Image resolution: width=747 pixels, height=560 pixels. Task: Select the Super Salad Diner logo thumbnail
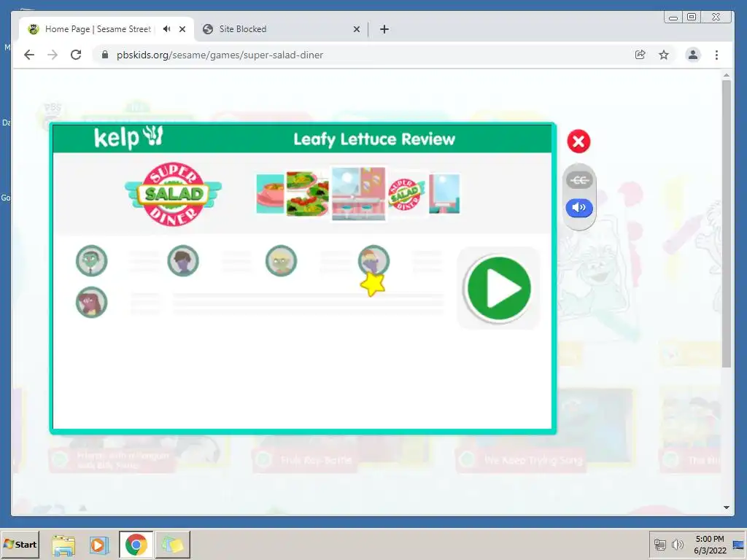tap(406, 194)
